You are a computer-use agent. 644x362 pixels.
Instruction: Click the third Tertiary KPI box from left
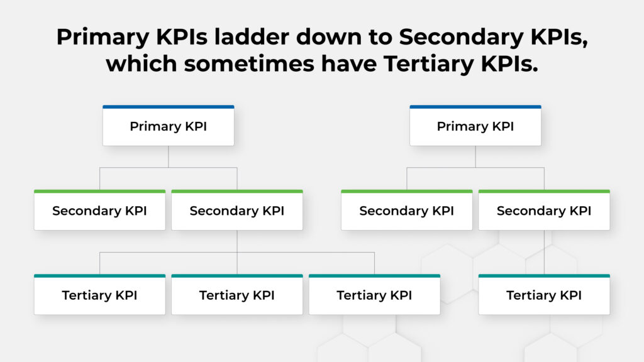pyautogui.click(x=375, y=295)
